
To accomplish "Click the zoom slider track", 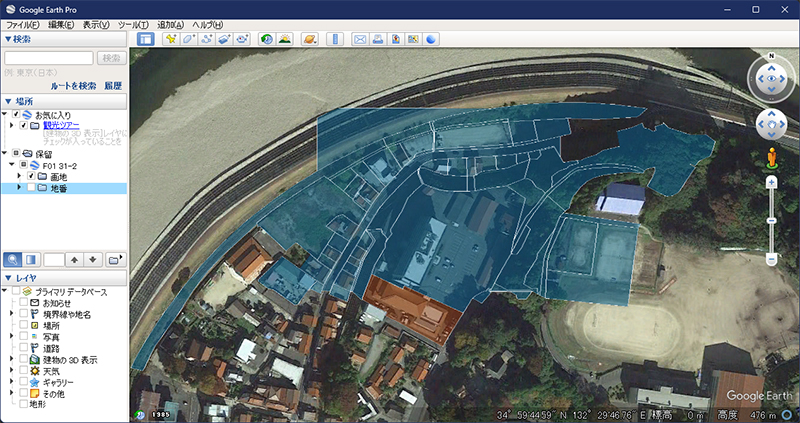I will point(771,221).
